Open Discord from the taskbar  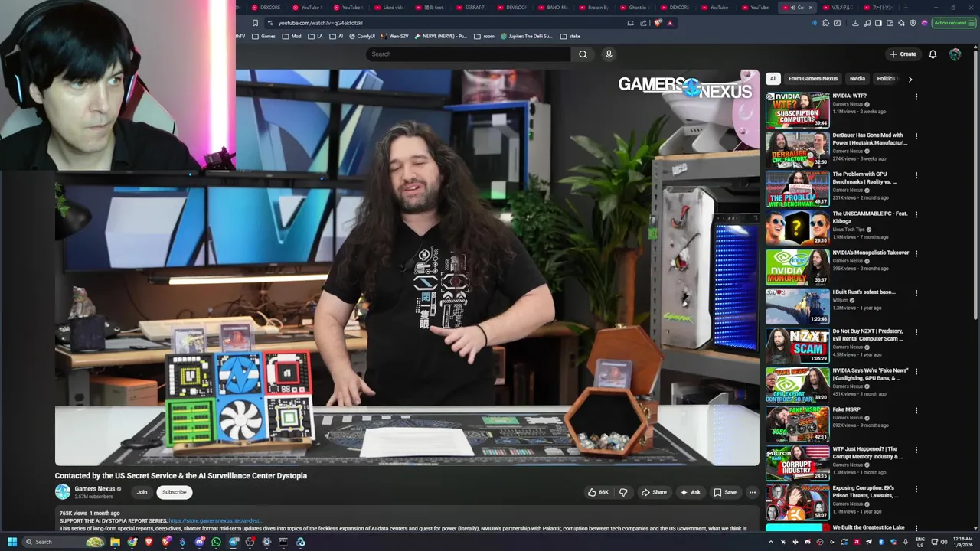click(199, 542)
